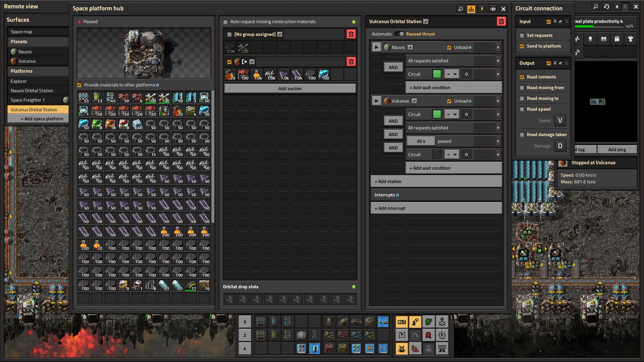
Task: Edit group name pencil next to No group assigned
Action: coord(280,34)
